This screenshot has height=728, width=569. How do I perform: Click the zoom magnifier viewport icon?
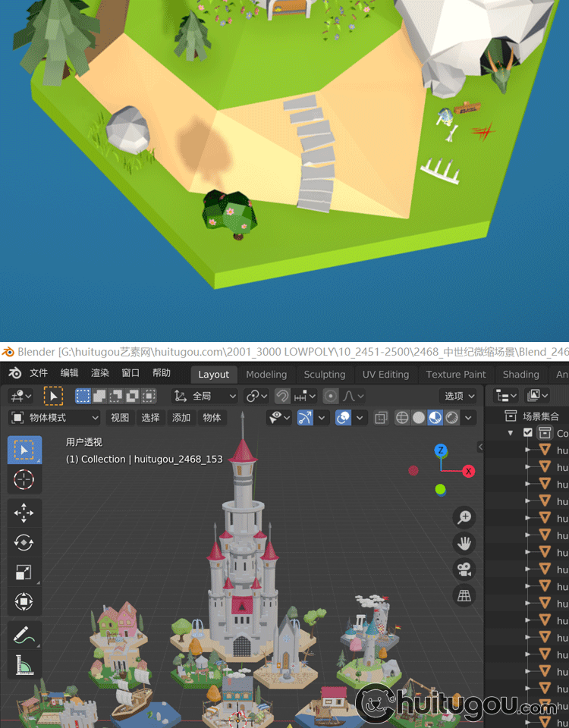click(464, 517)
